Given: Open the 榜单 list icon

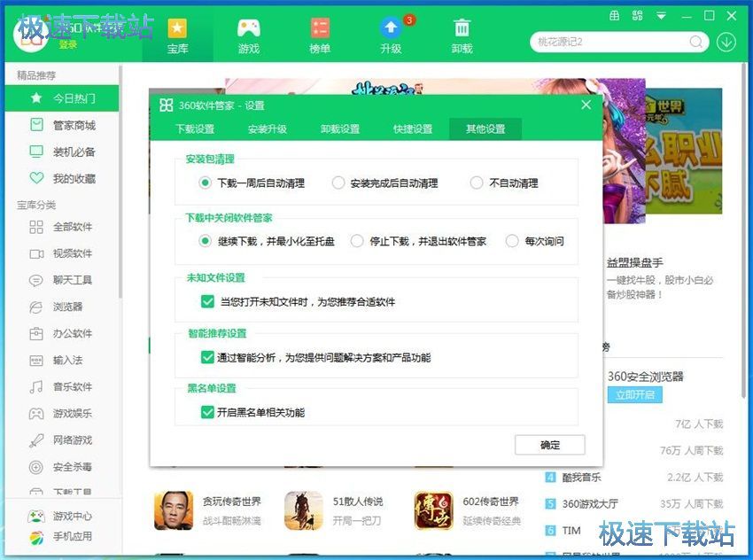Looking at the screenshot, I should (x=320, y=36).
